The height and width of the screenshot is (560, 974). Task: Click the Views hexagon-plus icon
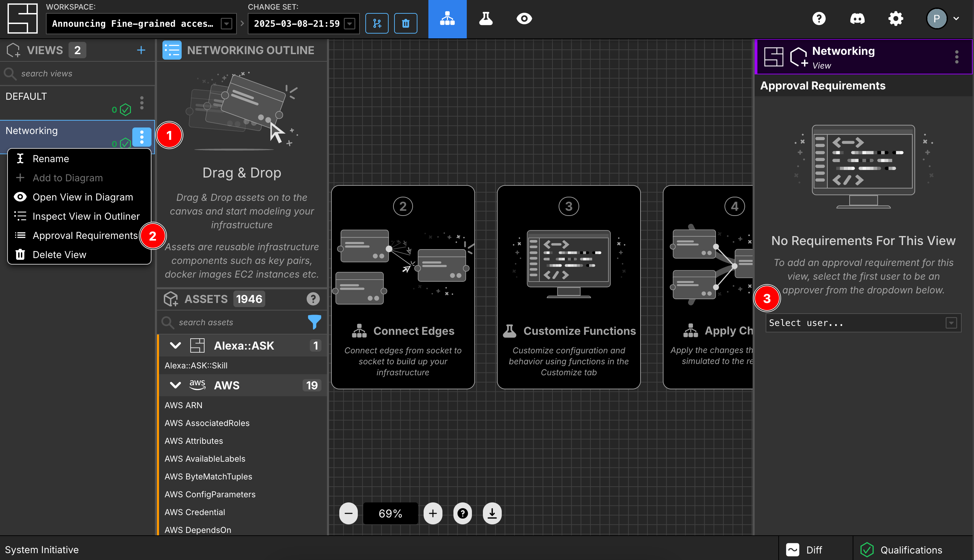(13, 50)
